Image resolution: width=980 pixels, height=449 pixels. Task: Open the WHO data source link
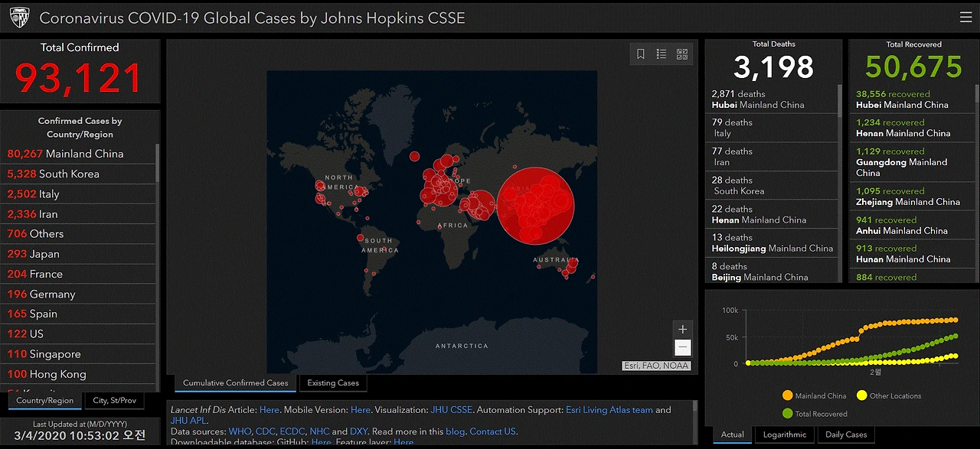coord(240,431)
